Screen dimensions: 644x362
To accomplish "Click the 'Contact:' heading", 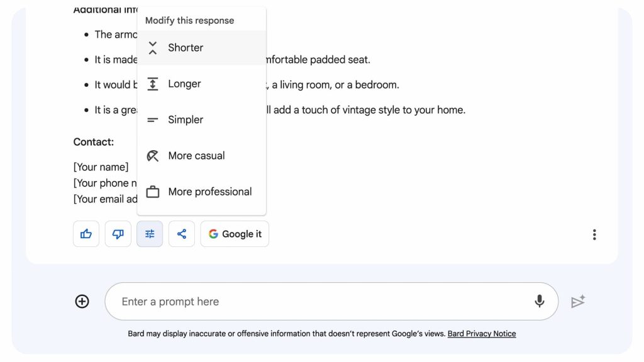I will [x=94, y=142].
